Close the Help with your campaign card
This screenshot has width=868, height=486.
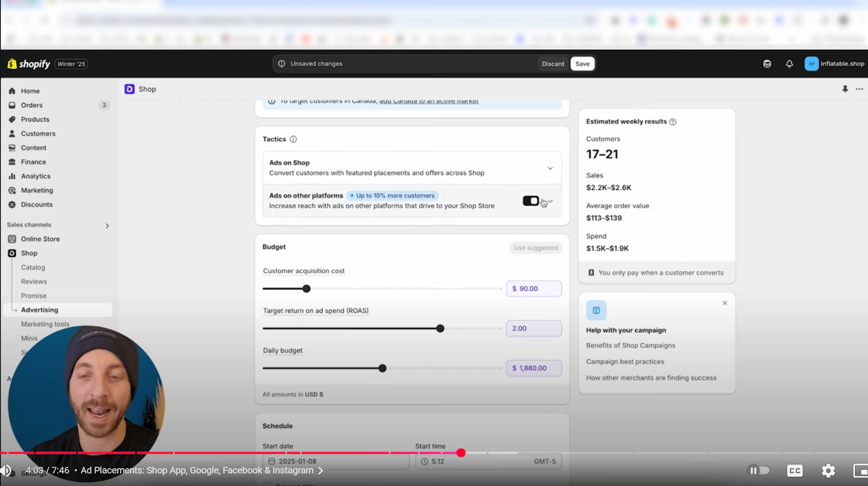[725, 303]
